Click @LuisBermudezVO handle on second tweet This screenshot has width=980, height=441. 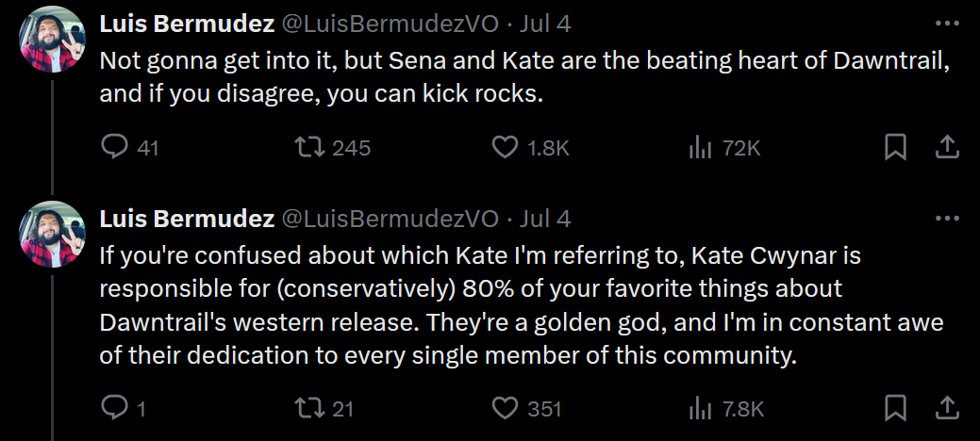click(390, 219)
